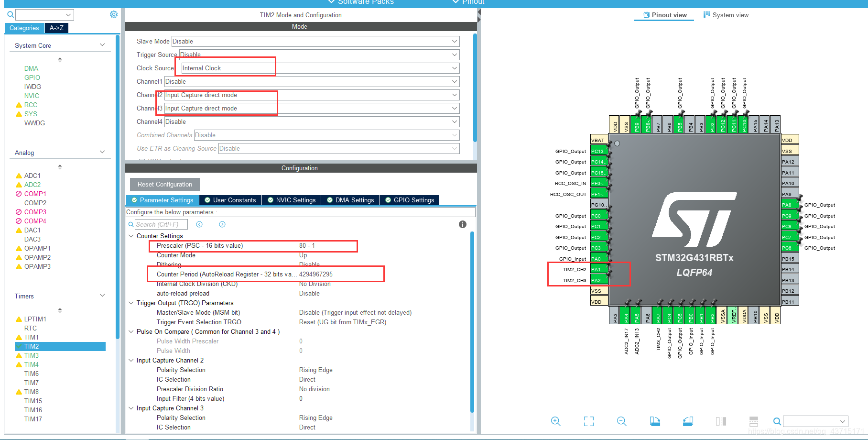Open the NVIC Settings tab
Screen dimensions: 868x440
292,200
